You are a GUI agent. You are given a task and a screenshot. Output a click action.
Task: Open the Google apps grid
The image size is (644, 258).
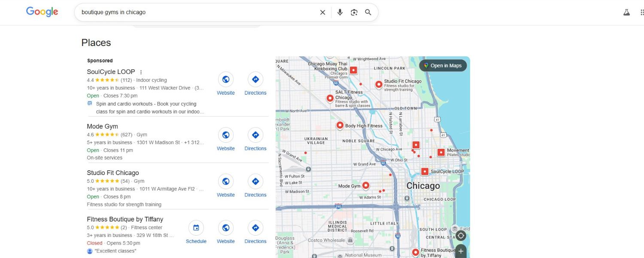[641, 12]
